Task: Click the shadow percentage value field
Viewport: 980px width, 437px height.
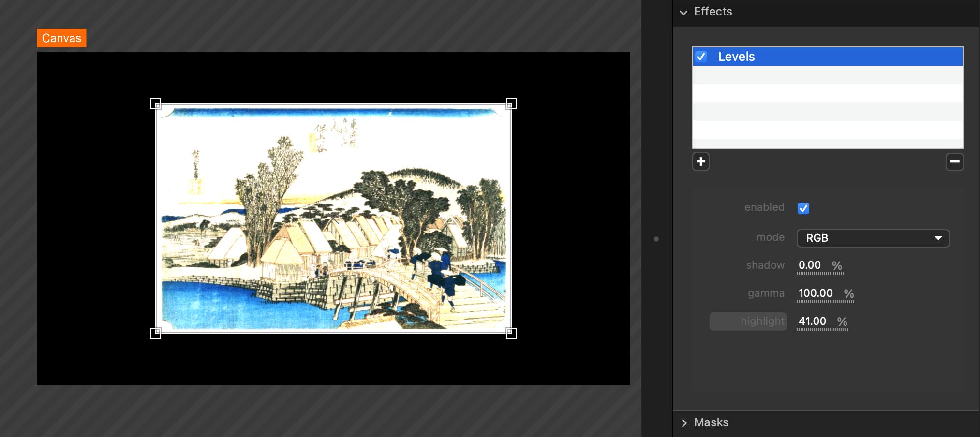Action: point(810,265)
